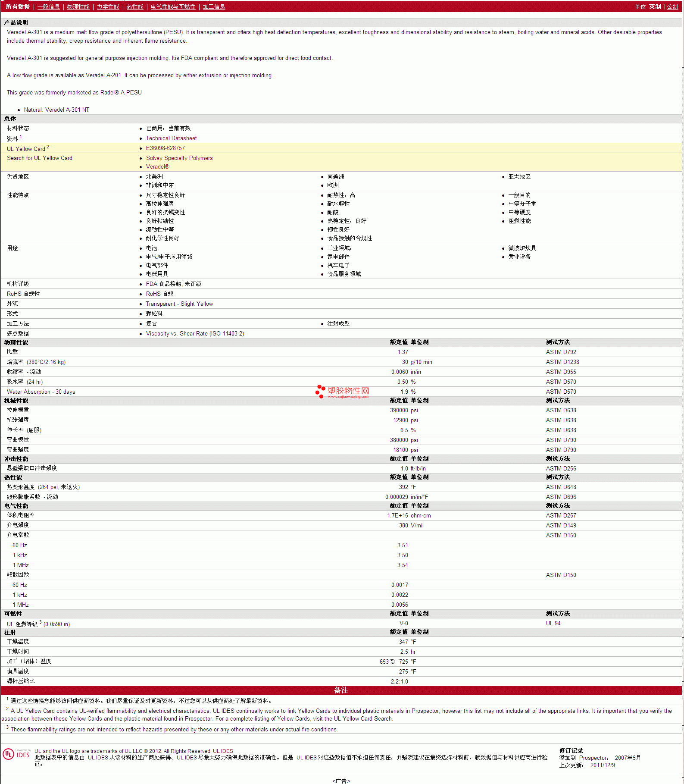Open Viscosity vs. Shear Rate data
The image size is (684, 784).
(x=195, y=333)
